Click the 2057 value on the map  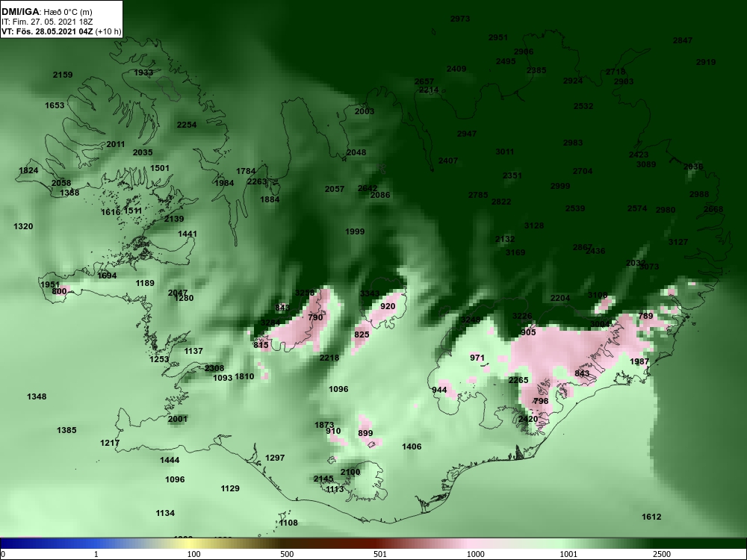coord(335,189)
